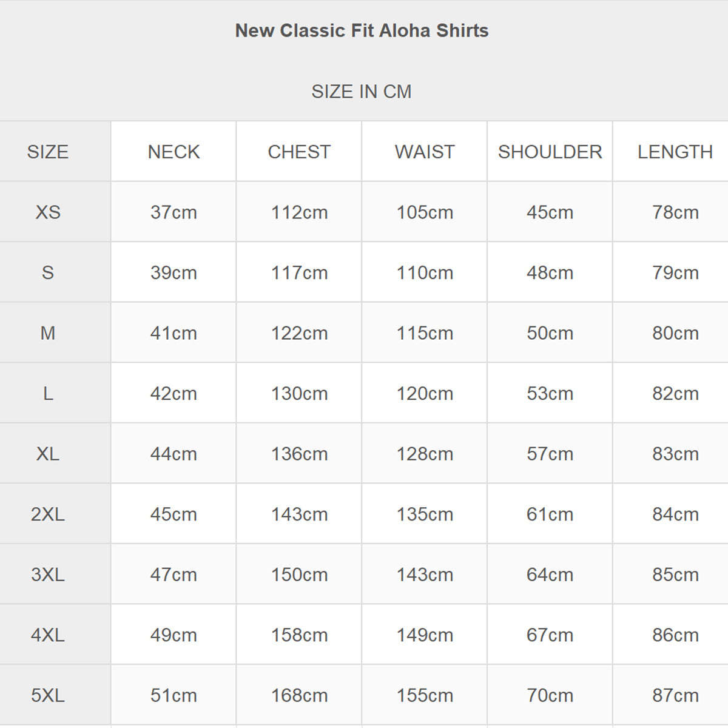The image size is (728, 728).
Task: Click the New Classic Fit Aloha Shirts title
Action: pos(362,30)
